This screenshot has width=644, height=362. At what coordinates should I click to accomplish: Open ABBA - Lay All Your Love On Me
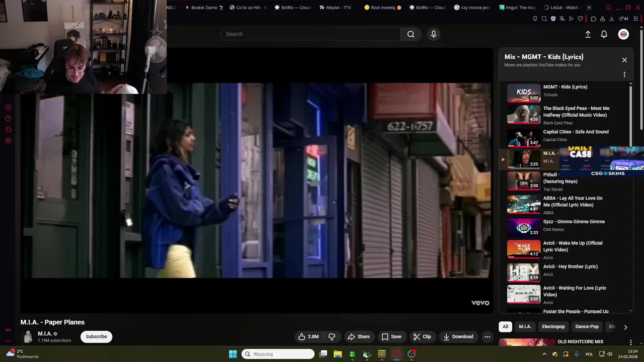(564, 205)
